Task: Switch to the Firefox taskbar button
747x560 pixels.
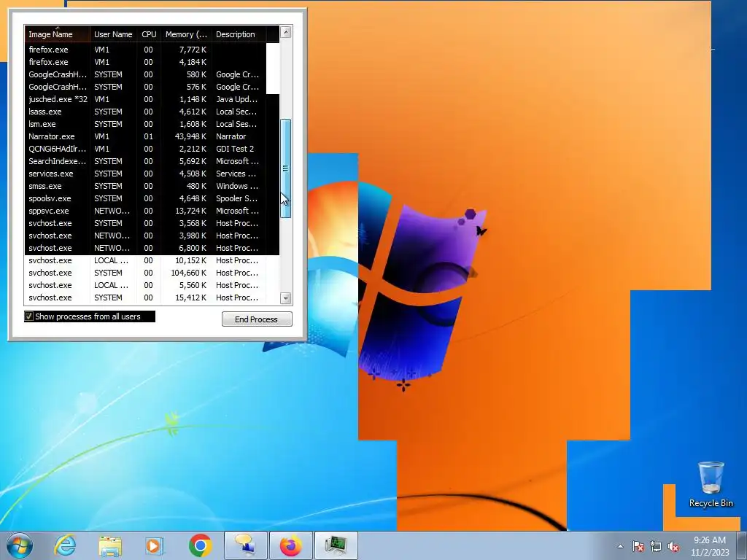Action: click(290, 545)
